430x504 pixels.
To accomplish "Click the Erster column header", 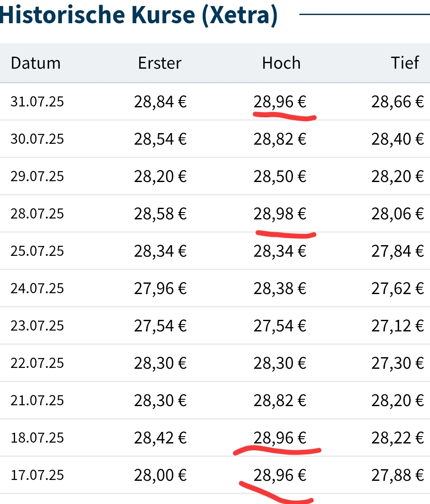I will coord(160,63).
